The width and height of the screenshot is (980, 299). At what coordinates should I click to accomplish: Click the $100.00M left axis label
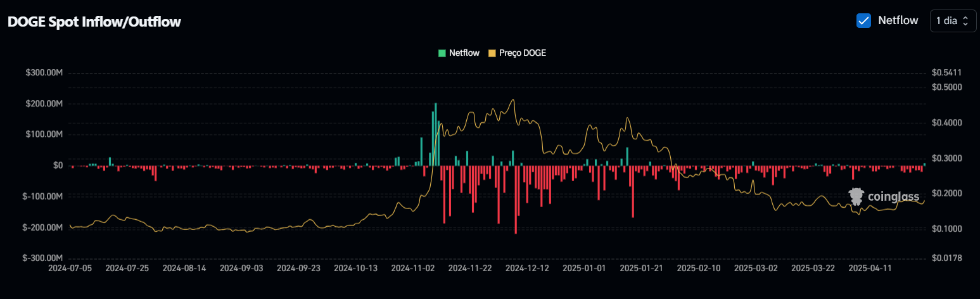coord(44,134)
